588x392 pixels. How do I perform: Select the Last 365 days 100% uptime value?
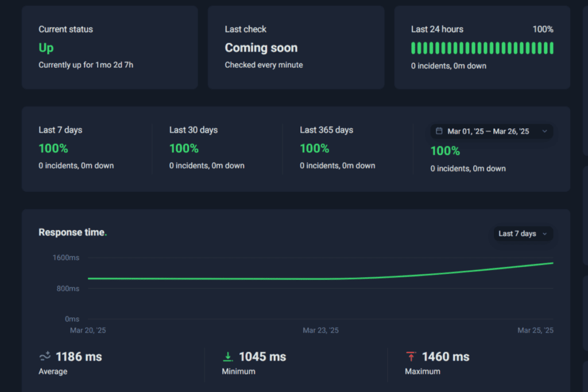(314, 148)
